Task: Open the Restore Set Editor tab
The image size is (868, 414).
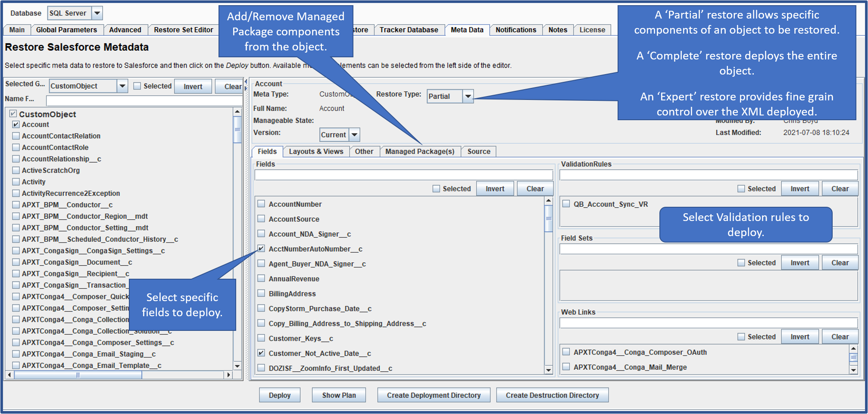Action: 184,30
